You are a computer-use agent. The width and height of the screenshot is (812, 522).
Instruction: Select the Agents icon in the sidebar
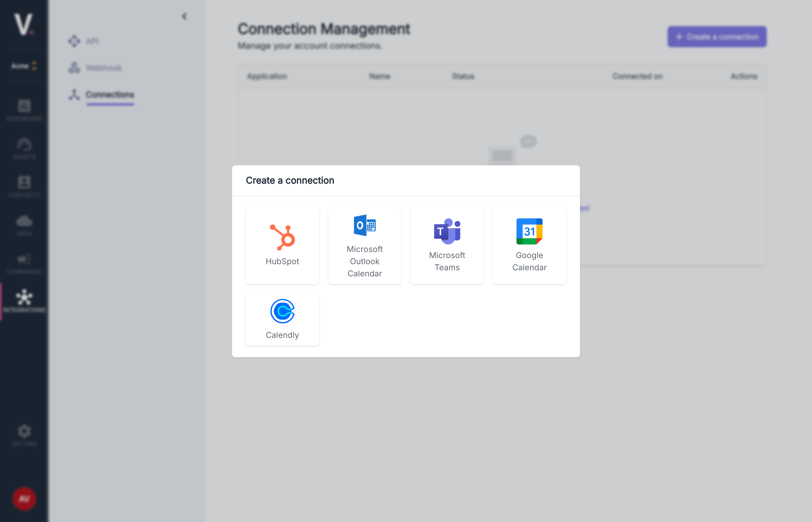tap(24, 147)
